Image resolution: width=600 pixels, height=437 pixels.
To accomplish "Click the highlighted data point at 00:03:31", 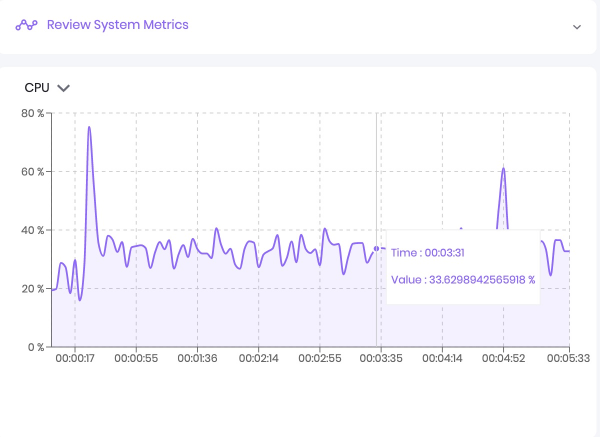I will coord(376,249).
